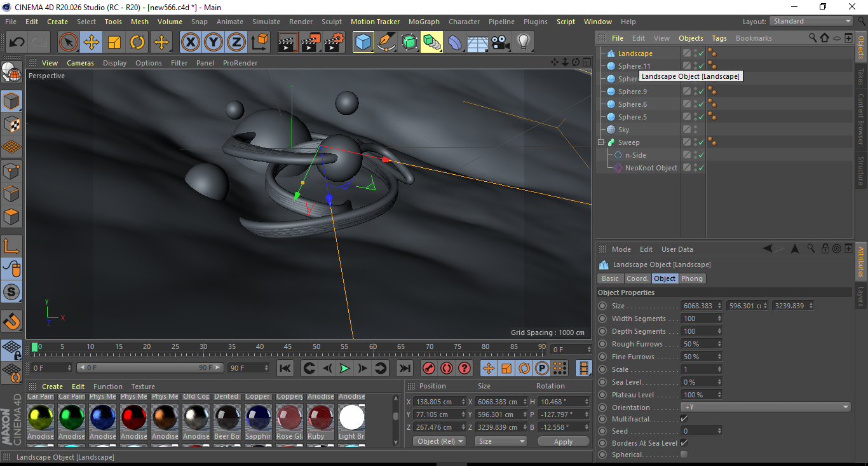Open the Layout Standard dropdown
The height and width of the screenshot is (466, 868).
pos(811,22)
